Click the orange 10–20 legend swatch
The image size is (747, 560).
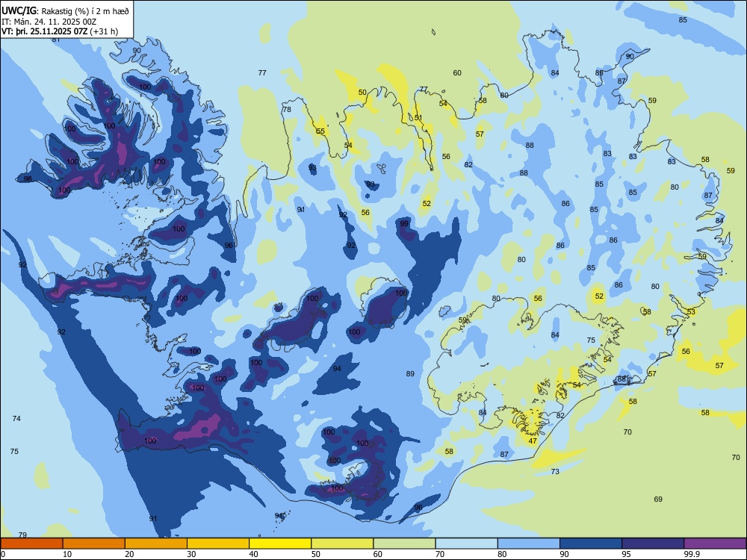(94, 544)
